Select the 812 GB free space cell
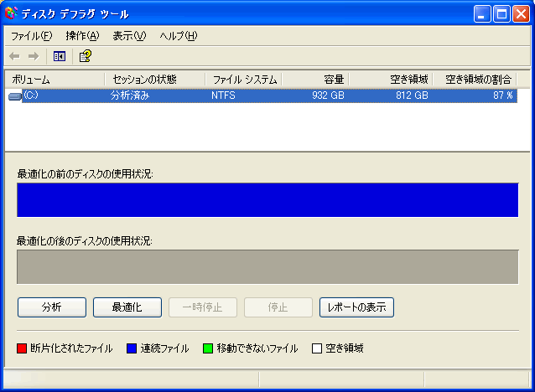535x392 pixels. 412,95
